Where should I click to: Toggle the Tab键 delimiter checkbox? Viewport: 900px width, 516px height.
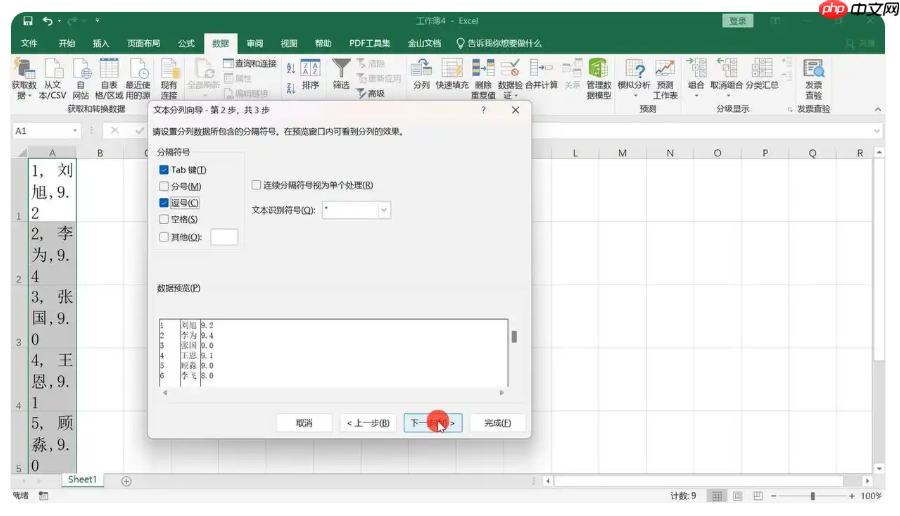pos(164,169)
